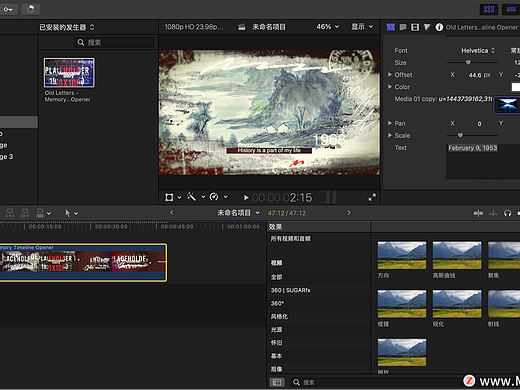
Task: Go back in timeline history arrow
Action: coord(172,213)
